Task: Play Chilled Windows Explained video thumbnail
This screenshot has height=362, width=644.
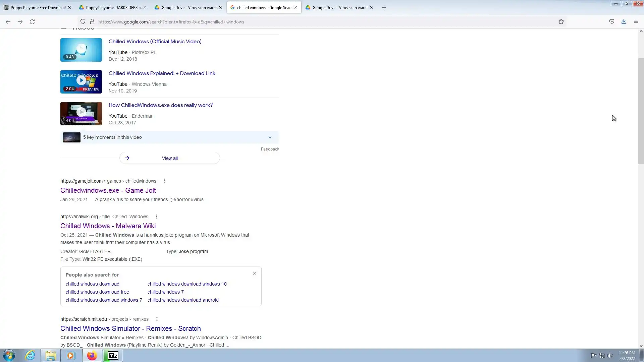Action: pyautogui.click(x=81, y=81)
